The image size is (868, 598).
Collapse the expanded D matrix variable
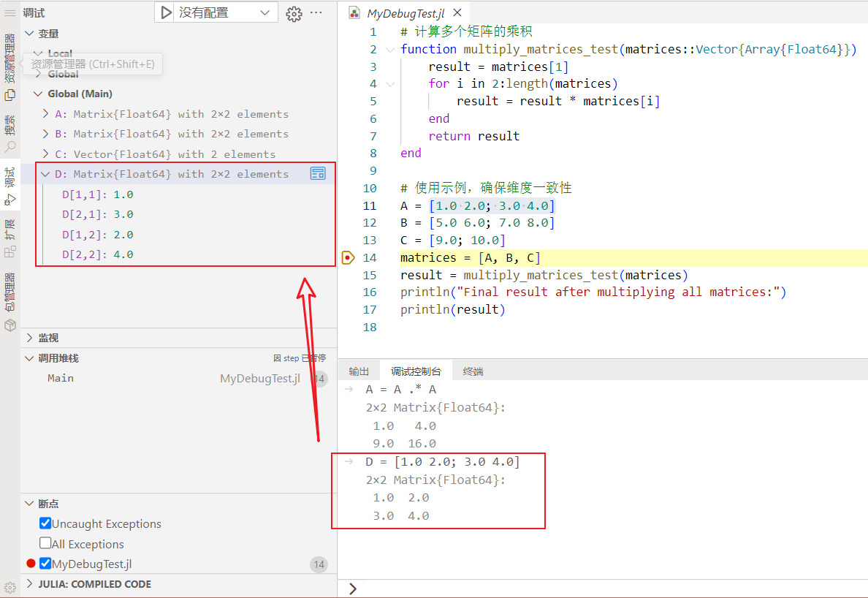pyautogui.click(x=45, y=174)
